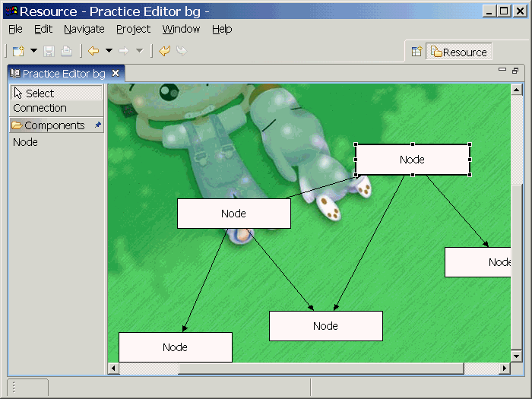Open the Back history dropdown arrow
The image size is (532, 399).
coord(109,52)
